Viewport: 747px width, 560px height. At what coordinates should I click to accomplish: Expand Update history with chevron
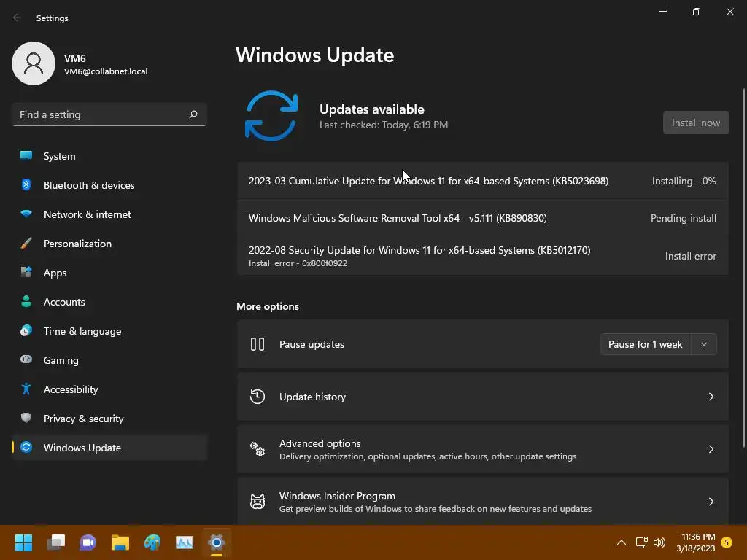point(711,396)
